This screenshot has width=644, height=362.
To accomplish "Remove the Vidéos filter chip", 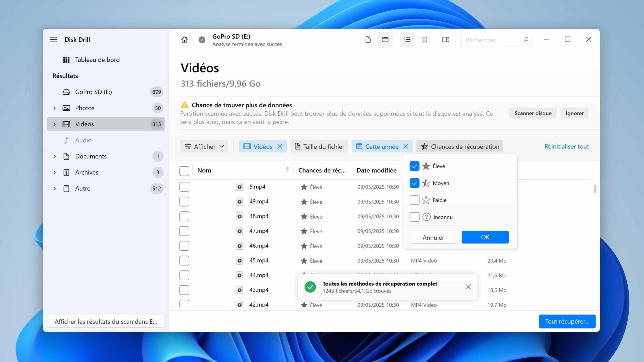I will click(280, 146).
